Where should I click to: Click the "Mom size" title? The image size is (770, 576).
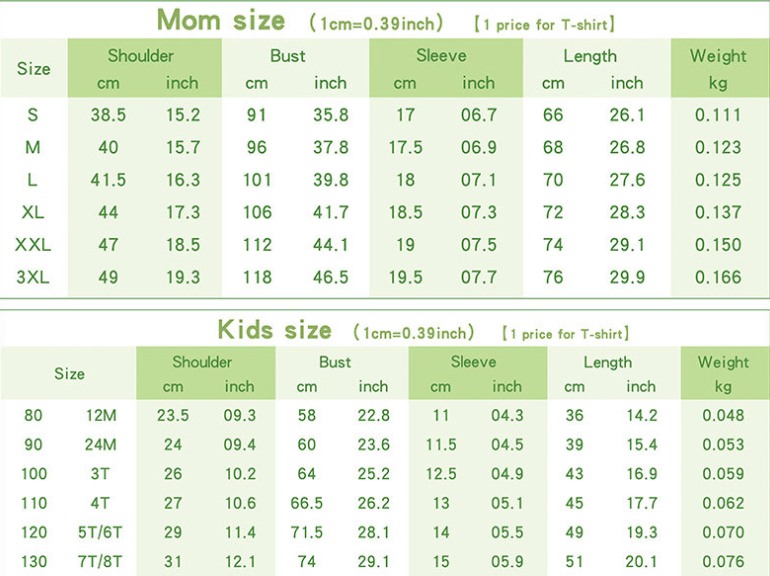220,20
